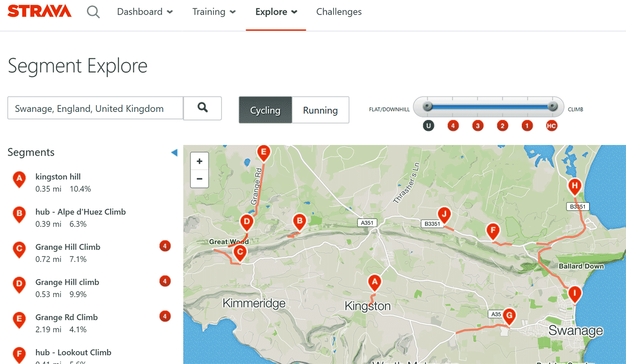Open Grange Hill Climb 0.72 mi segment
626x364 pixels.
[x=68, y=247]
